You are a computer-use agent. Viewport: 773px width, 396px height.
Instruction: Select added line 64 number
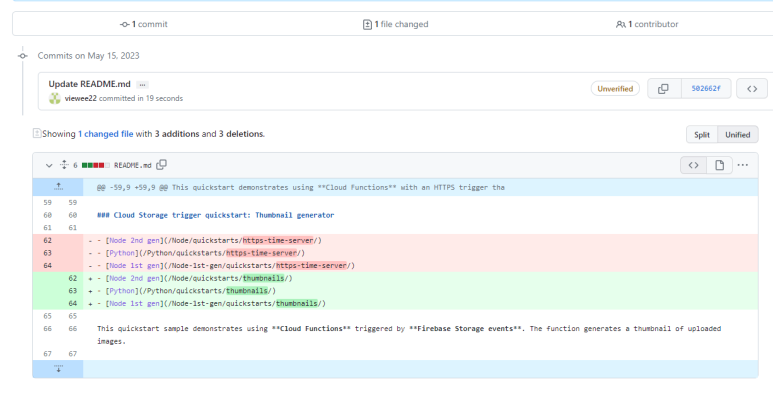point(72,303)
